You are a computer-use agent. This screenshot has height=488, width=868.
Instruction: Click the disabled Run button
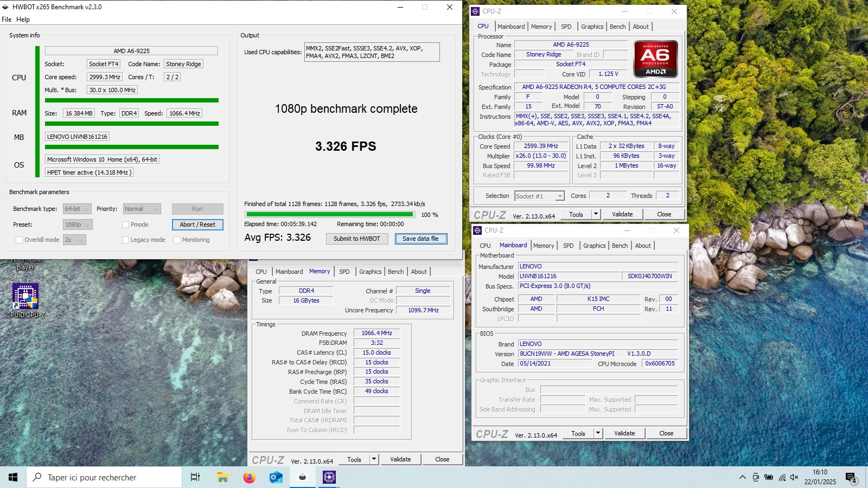click(x=197, y=209)
